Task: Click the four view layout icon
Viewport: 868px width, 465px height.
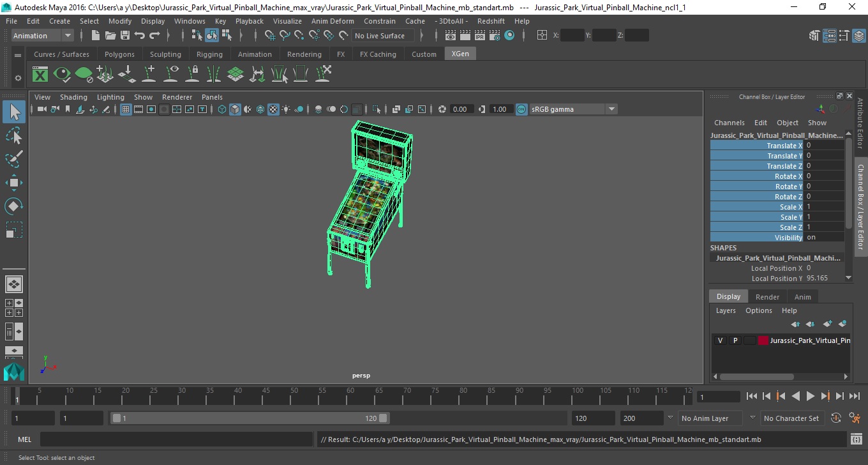Action: [x=14, y=308]
